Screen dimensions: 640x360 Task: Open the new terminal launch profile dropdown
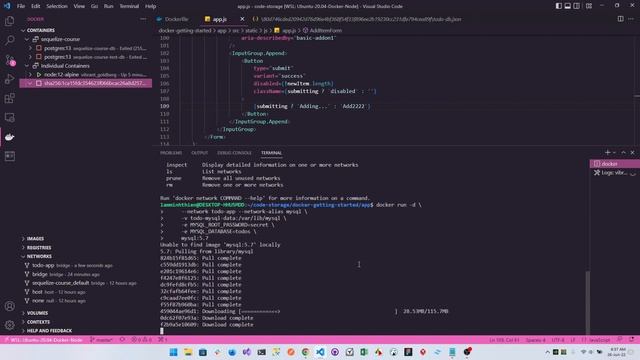point(614,153)
